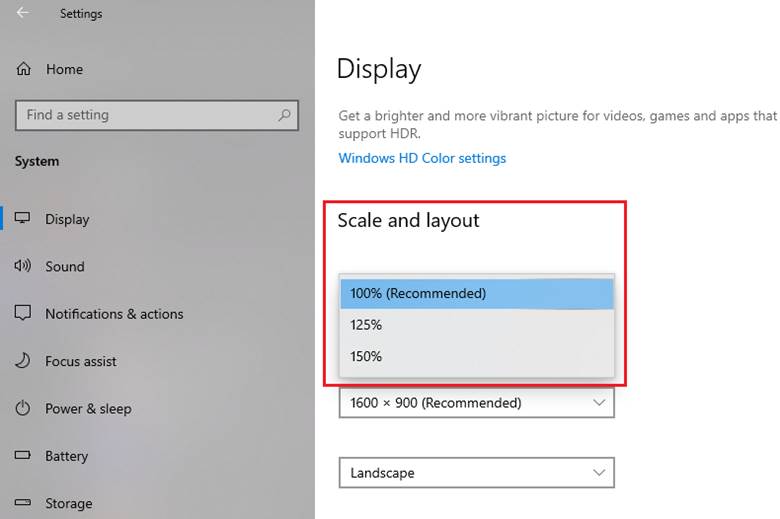Open the 1600 × 900 resolution dropdown
Viewport: 780px width, 519px height.
(x=476, y=403)
